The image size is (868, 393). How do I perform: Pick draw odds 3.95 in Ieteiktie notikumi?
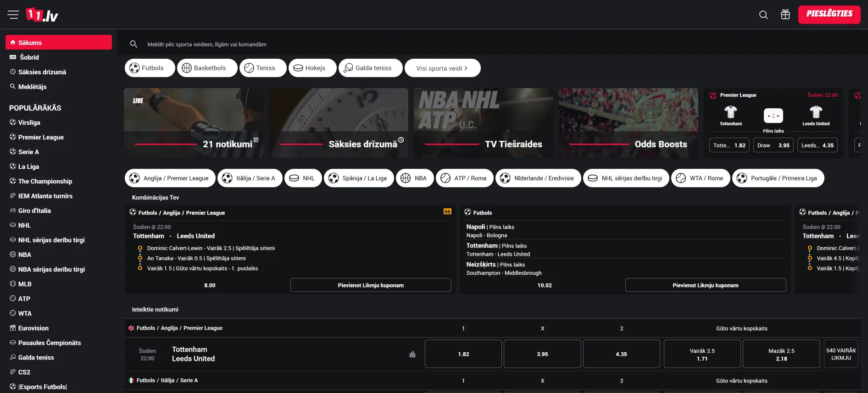pyautogui.click(x=542, y=354)
